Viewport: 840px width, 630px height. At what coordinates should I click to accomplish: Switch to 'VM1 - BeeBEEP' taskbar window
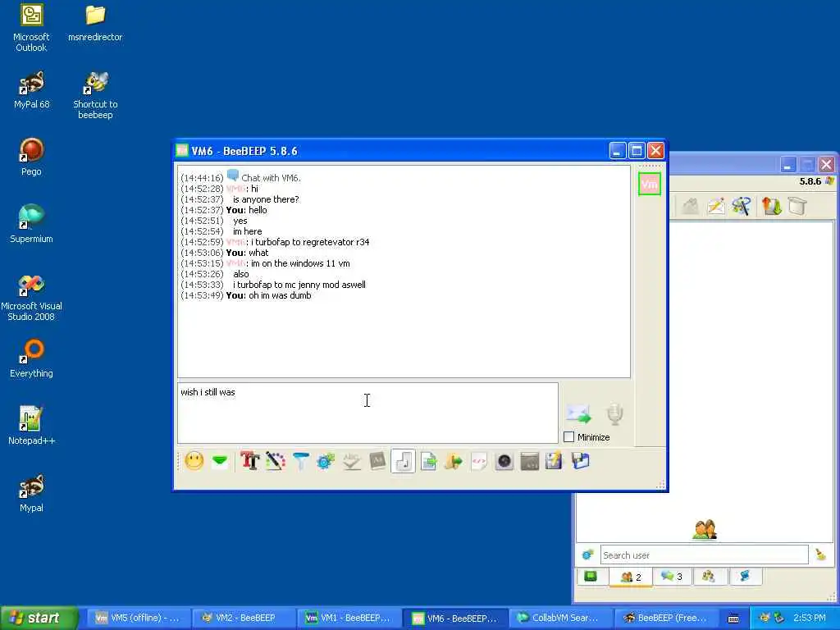click(347, 618)
